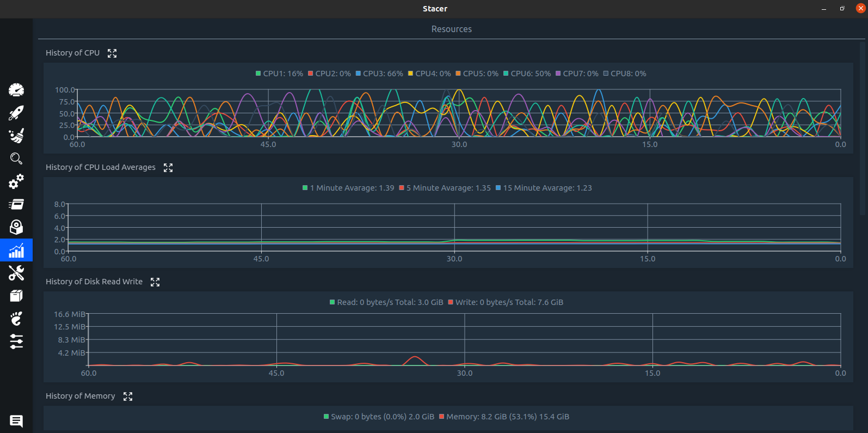This screenshot has width=868, height=433.
Task: Click disk write spike on disk chart
Action: [x=416, y=360]
